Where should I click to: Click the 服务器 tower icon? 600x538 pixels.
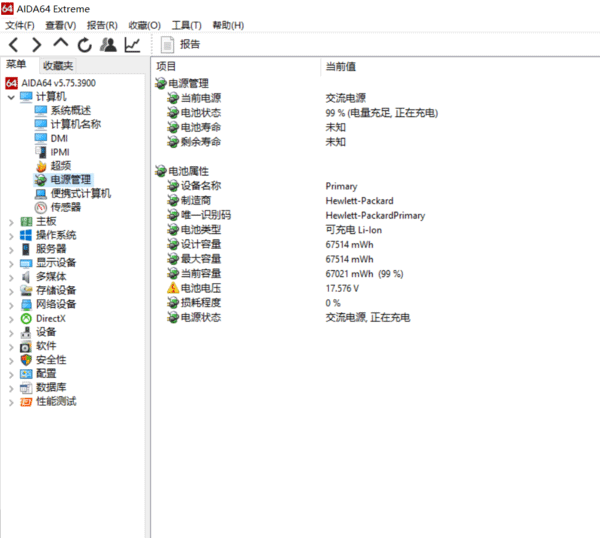[26, 249]
